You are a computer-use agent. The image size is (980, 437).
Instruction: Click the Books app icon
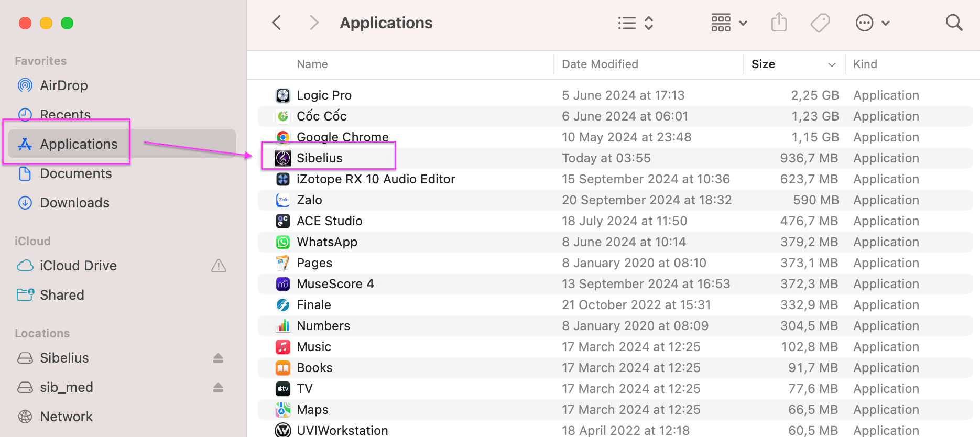pos(283,367)
